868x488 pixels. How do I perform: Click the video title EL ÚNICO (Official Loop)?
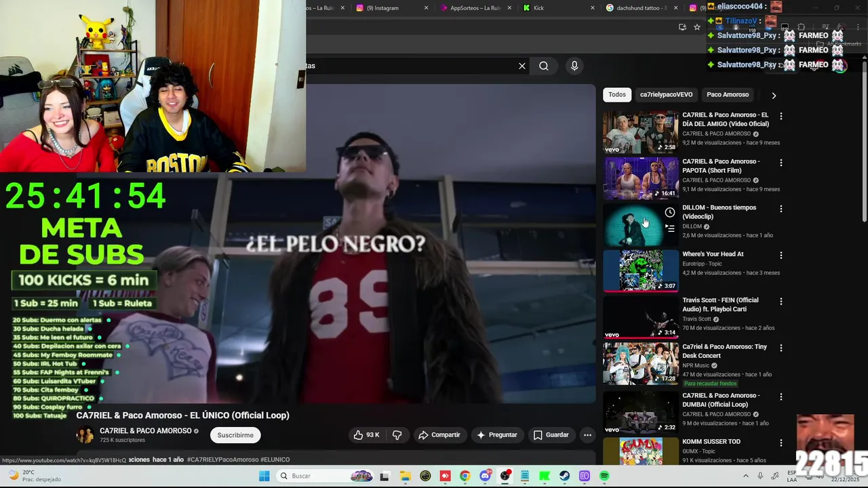(182, 415)
